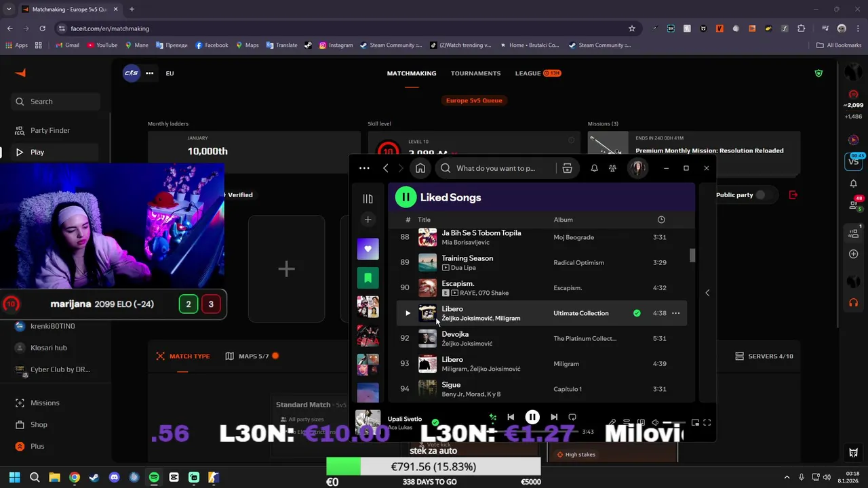Image resolution: width=868 pixels, height=488 pixels.
Task: Open the Maps 5/7 tab
Action: [252, 356]
